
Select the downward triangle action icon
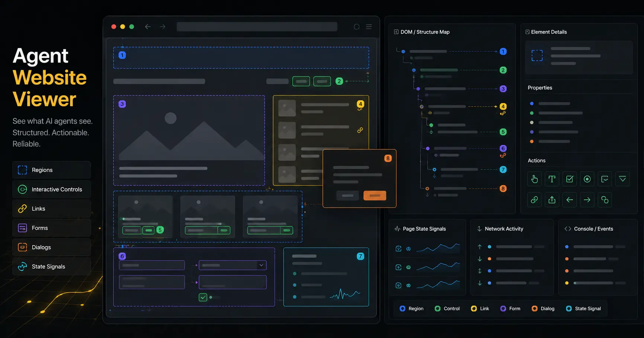622,179
